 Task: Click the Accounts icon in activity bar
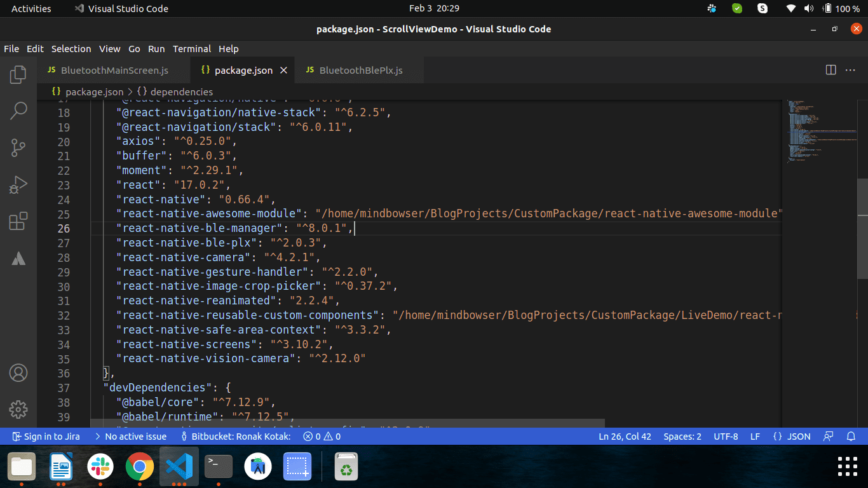point(18,373)
